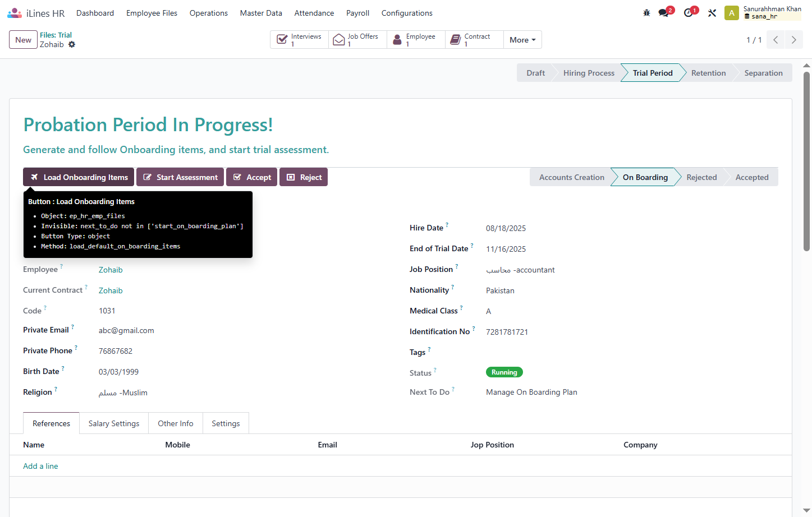The width and height of the screenshot is (812, 517).
Task: Click the Mobile column header
Action: pyautogui.click(x=177, y=445)
